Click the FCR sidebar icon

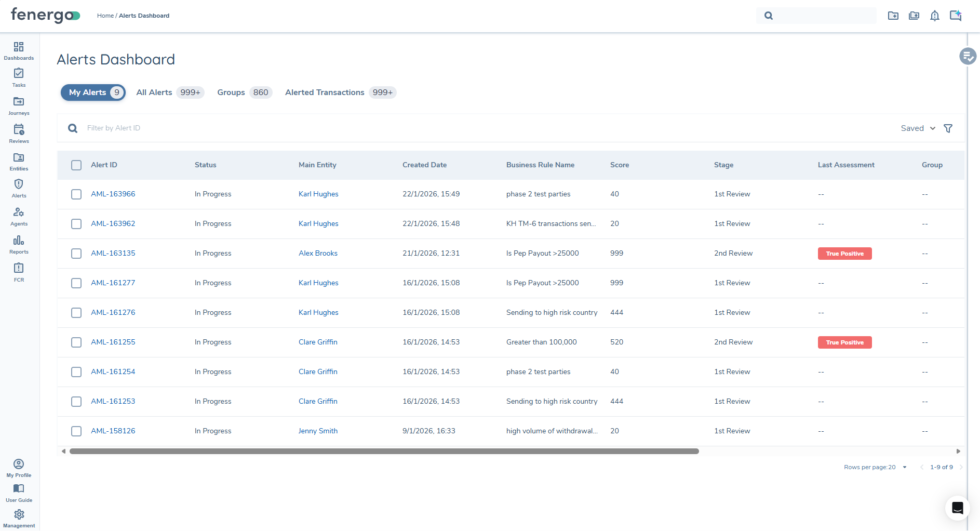tap(19, 272)
